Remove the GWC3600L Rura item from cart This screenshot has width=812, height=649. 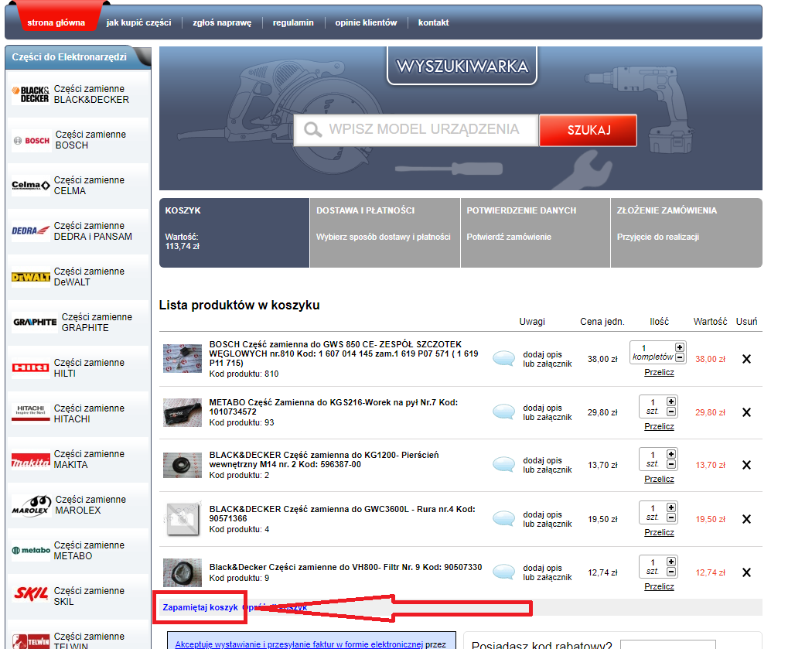746,519
